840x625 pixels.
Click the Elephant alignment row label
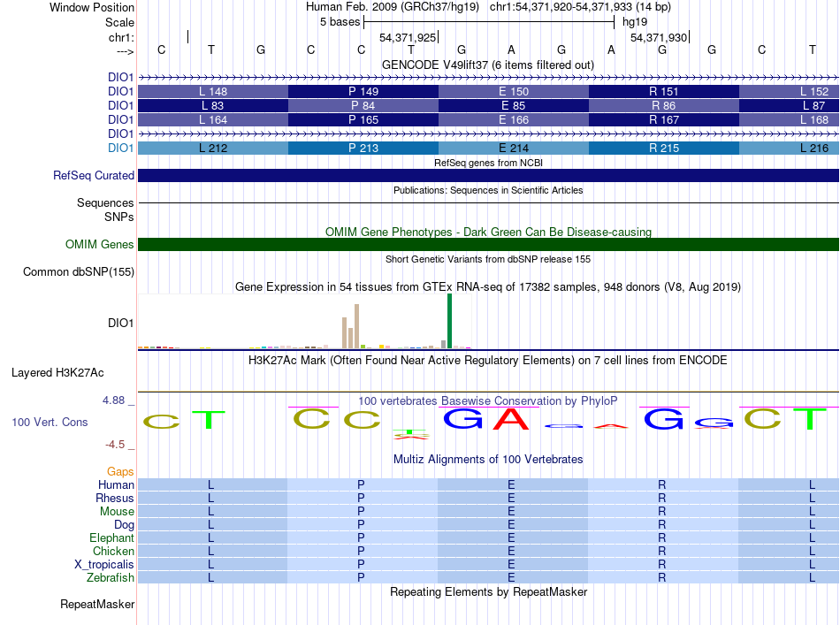pyautogui.click(x=111, y=538)
